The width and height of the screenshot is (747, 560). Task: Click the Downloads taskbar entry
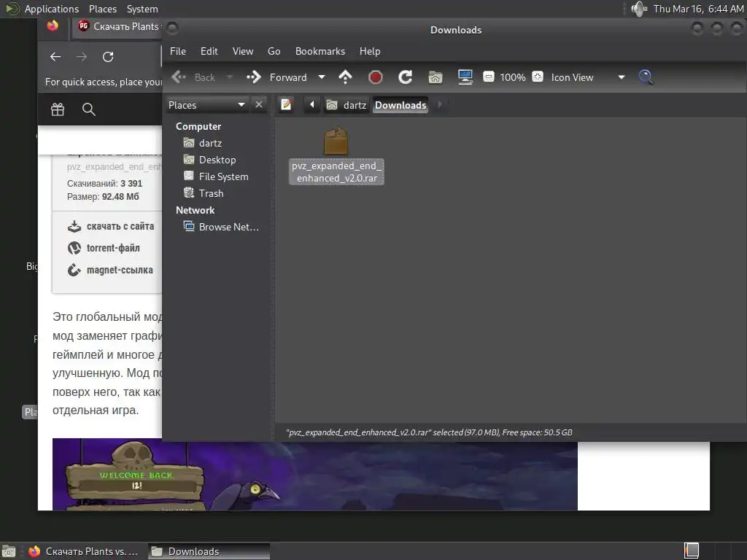209,551
